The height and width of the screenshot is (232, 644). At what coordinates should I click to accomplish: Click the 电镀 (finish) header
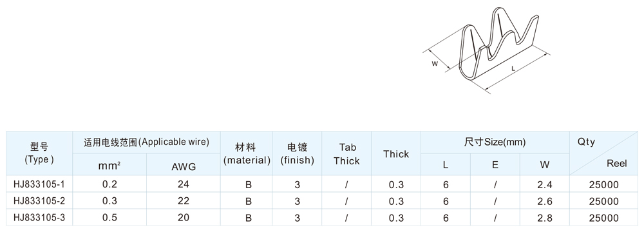tap(298, 153)
